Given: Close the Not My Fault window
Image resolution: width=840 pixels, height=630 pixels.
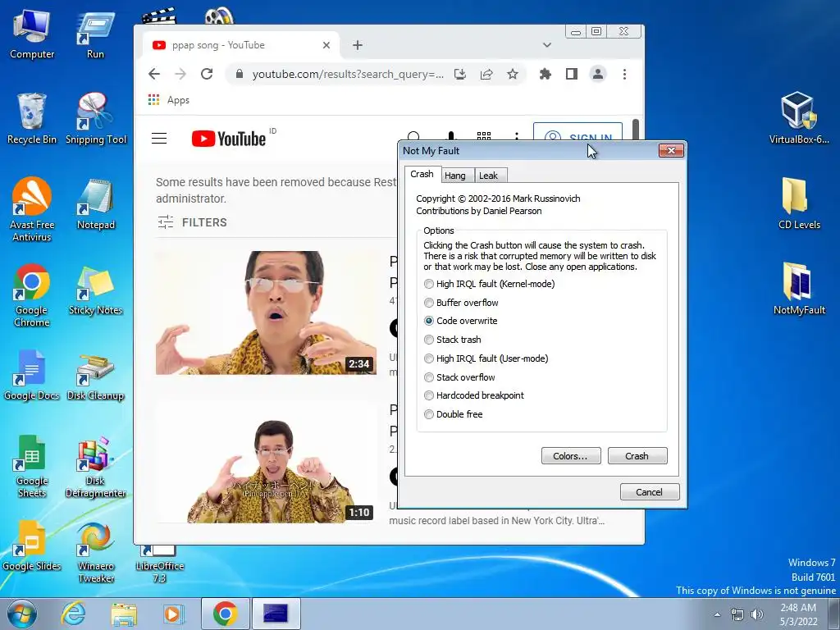Looking at the screenshot, I should (671, 151).
